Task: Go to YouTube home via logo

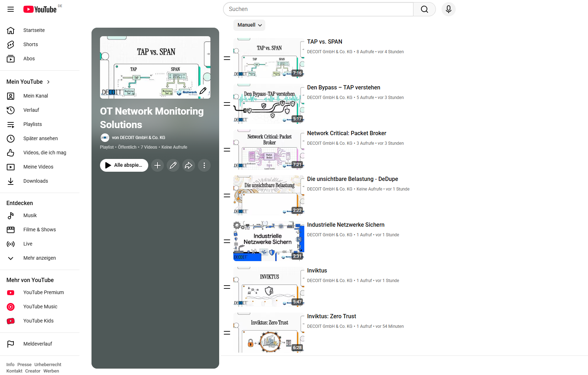Action: pyautogui.click(x=40, y=9)
